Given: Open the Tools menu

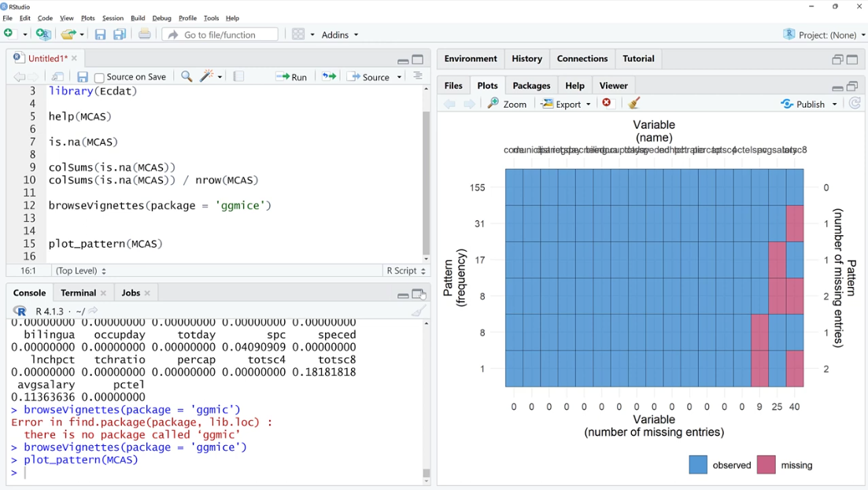Looking at the screenshot, I should [211, 18].
